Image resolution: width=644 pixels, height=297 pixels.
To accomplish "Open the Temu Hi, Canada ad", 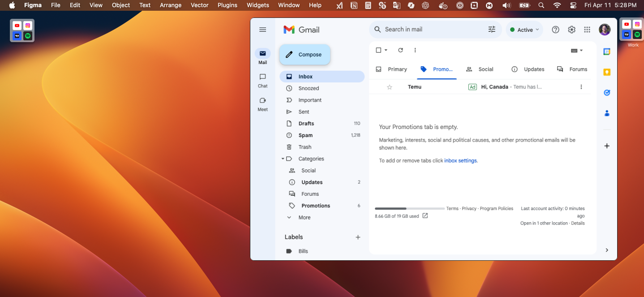I will 480,87.
